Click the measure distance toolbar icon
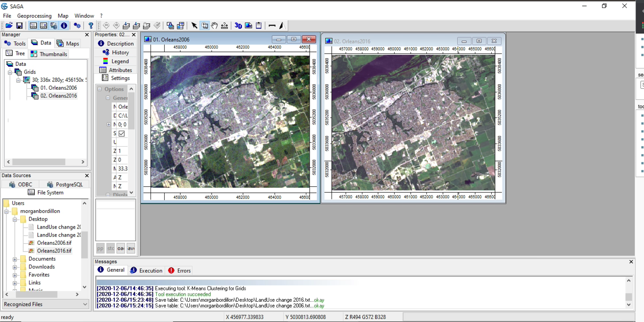 coord(271,25)
